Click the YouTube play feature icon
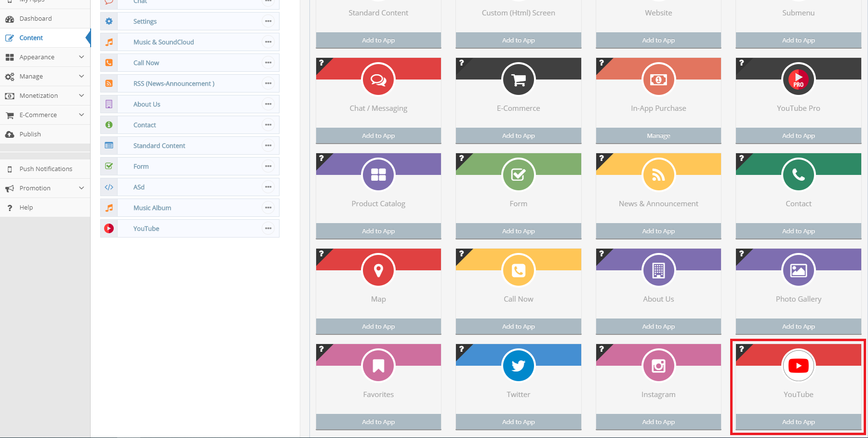868x438 pixels. pyautogui.click(x=799, y=366)
